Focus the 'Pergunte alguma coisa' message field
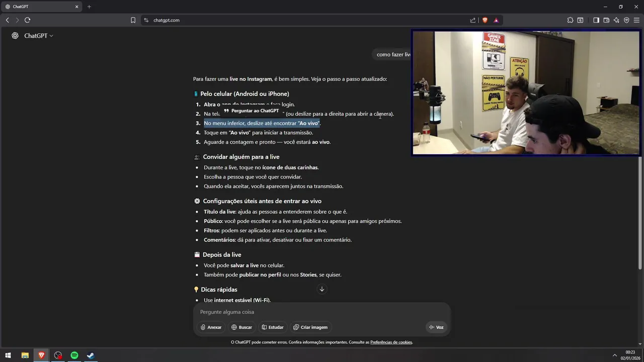644x362 pixels. click(x=322, y=312)
